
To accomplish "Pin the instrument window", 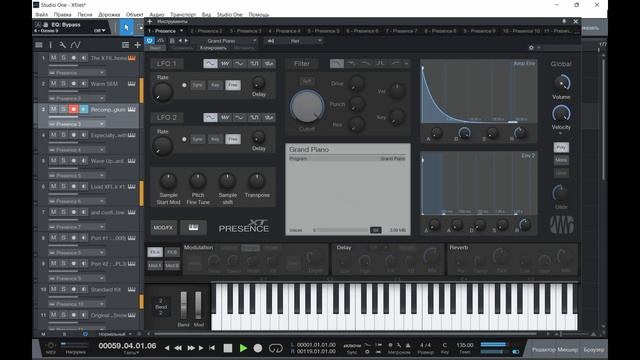I will [x=564, y=21].
